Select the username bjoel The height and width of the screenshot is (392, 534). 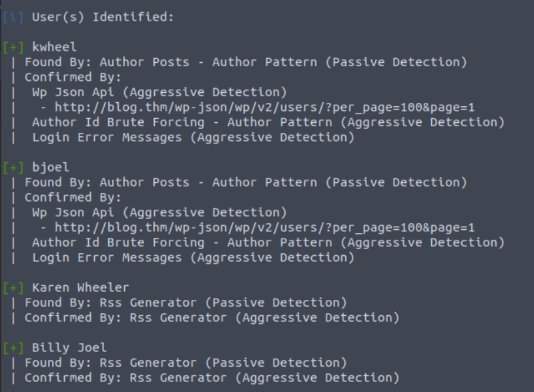pos(51,167)
